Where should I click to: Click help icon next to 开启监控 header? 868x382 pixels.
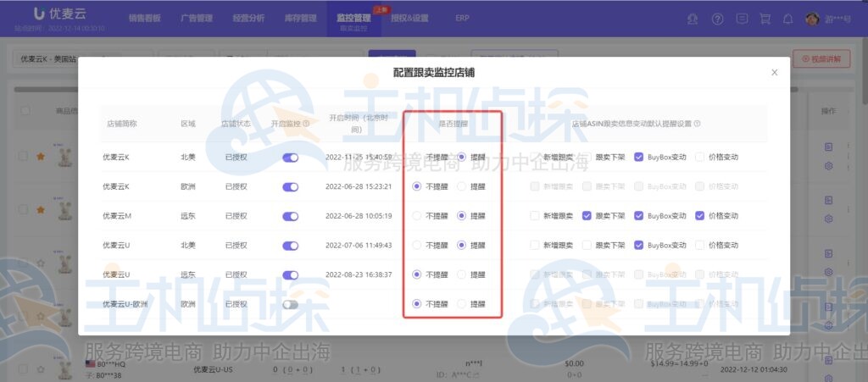coord(306,124)
